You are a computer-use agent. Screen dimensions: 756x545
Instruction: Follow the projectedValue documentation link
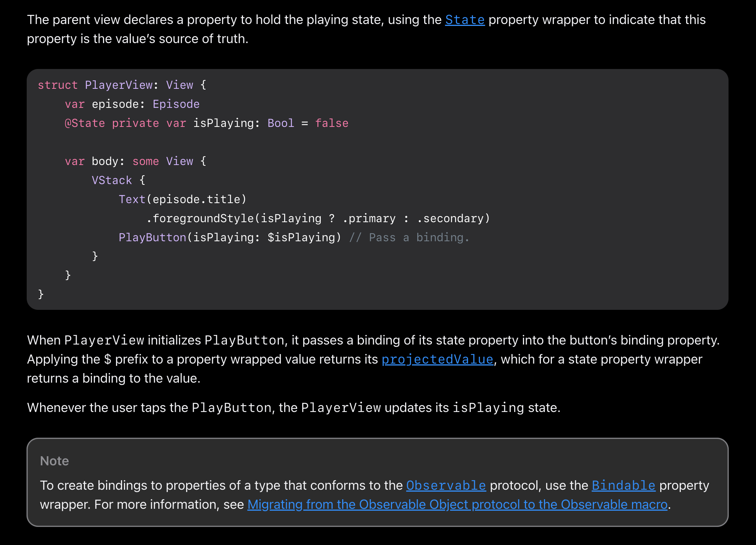pyautogui.click(x=437, y=359)
